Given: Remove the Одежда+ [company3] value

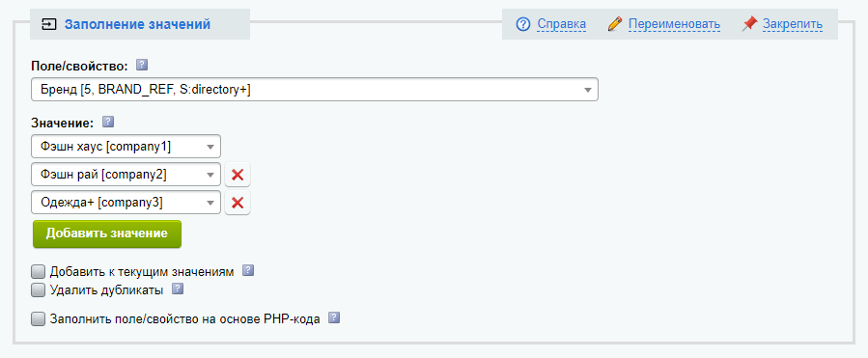Looking at the screenshot, I should click(x=238, y=203).
